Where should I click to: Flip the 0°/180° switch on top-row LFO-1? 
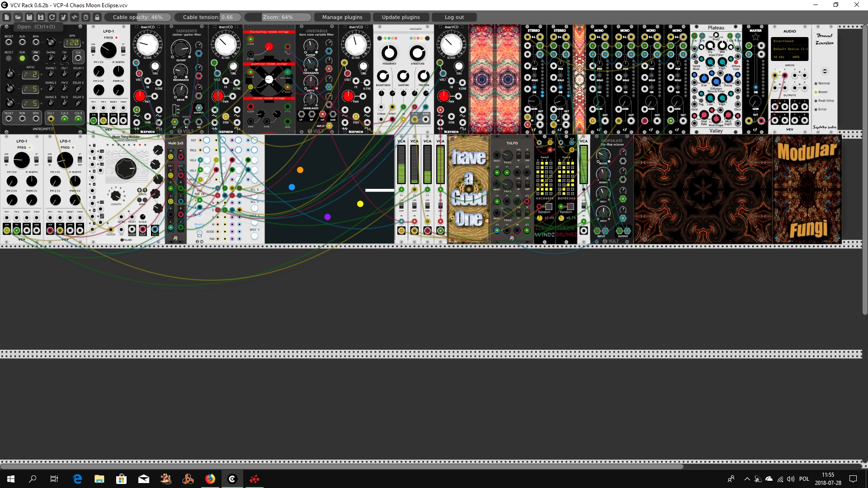point(123,49)
